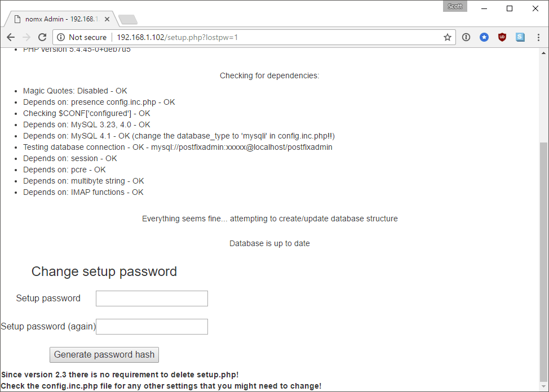This screenshot has width=549, height=392.
Task: Click the Setup password (again) text field
Action: [151, 326]
